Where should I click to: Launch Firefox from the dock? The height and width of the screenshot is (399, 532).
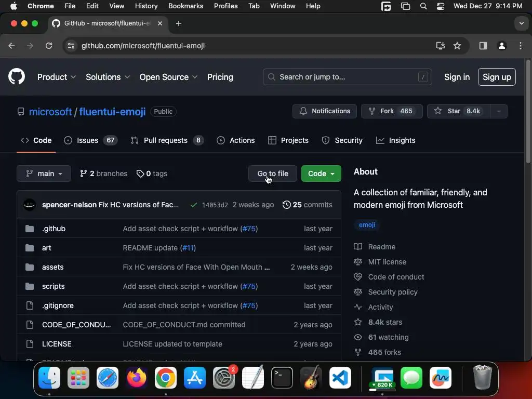click(137, 377)
